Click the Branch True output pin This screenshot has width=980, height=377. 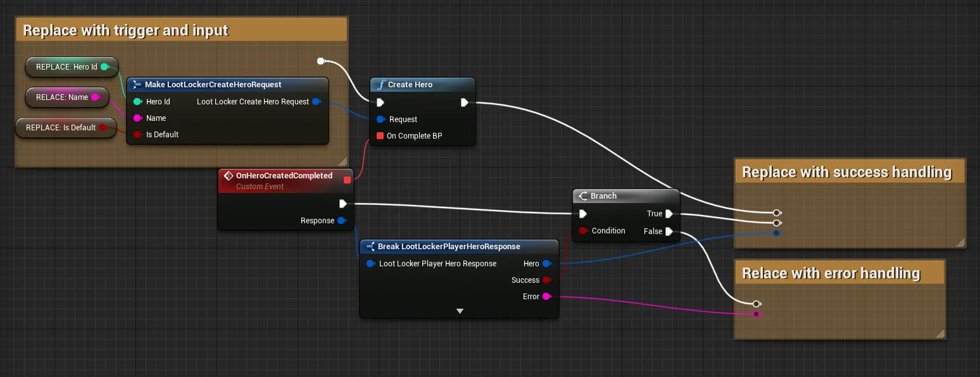click(x=669, y=214)
